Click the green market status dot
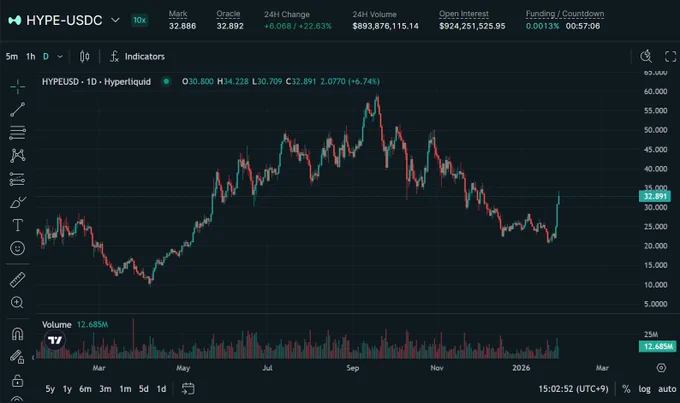Viewport: 680px width, 403px height. pos(166,81)
